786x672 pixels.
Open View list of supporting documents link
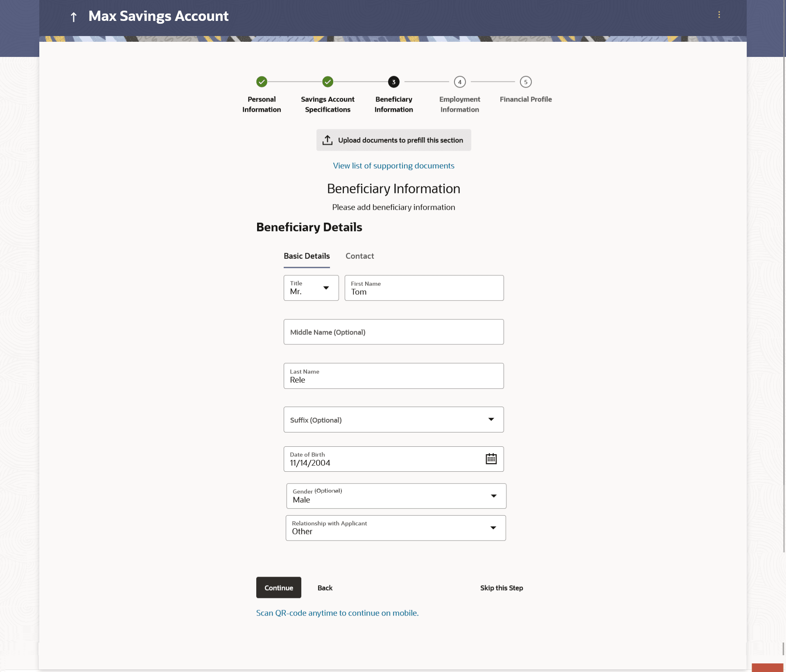pyautogui.click(x=393, y=165)
